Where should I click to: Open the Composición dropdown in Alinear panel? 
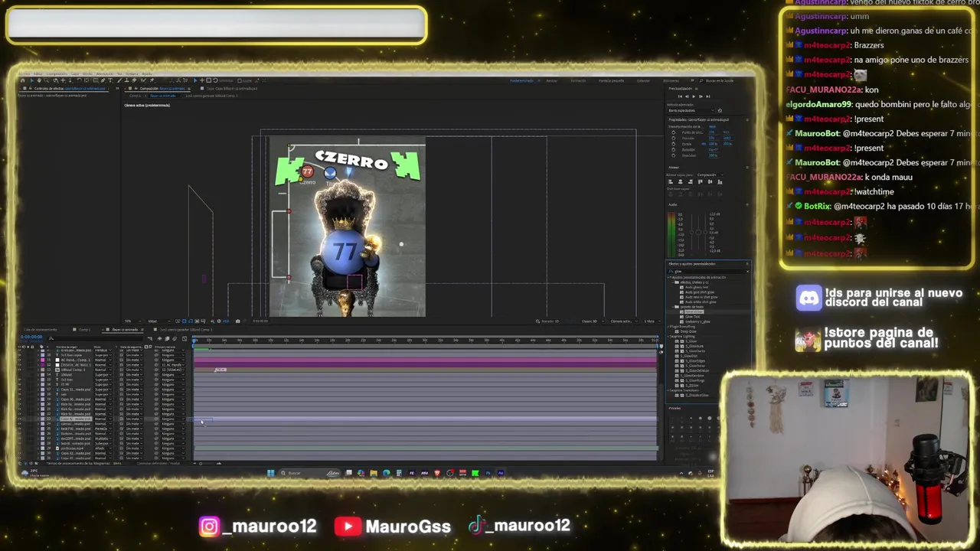coord(710,174)
